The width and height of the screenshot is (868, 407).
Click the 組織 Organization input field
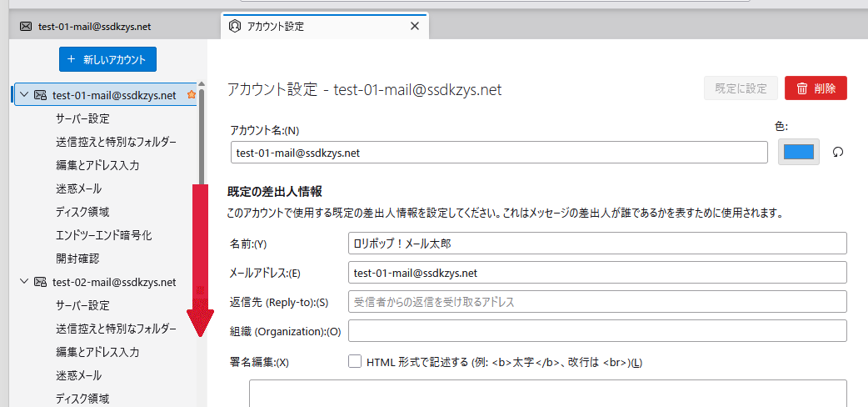(596, 331)
